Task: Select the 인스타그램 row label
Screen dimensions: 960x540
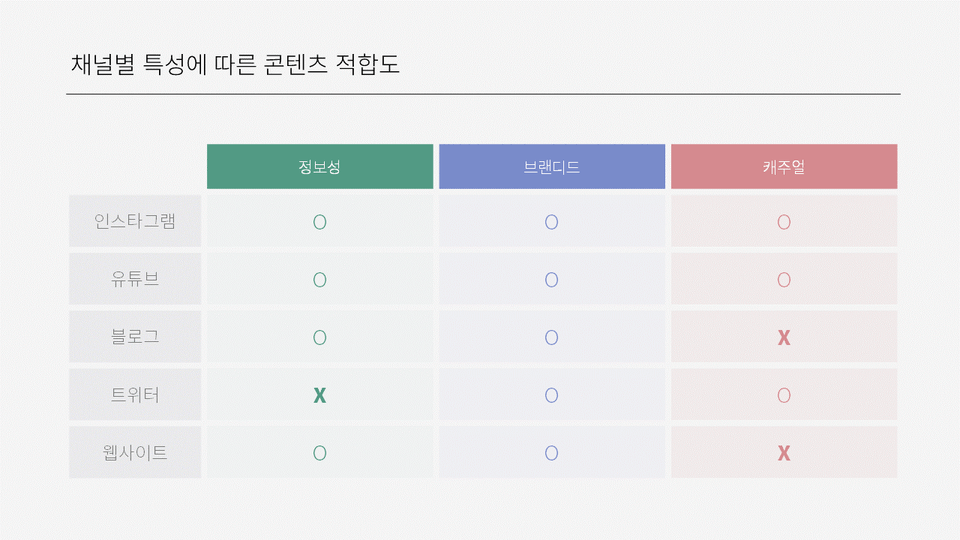Action: 135,221
